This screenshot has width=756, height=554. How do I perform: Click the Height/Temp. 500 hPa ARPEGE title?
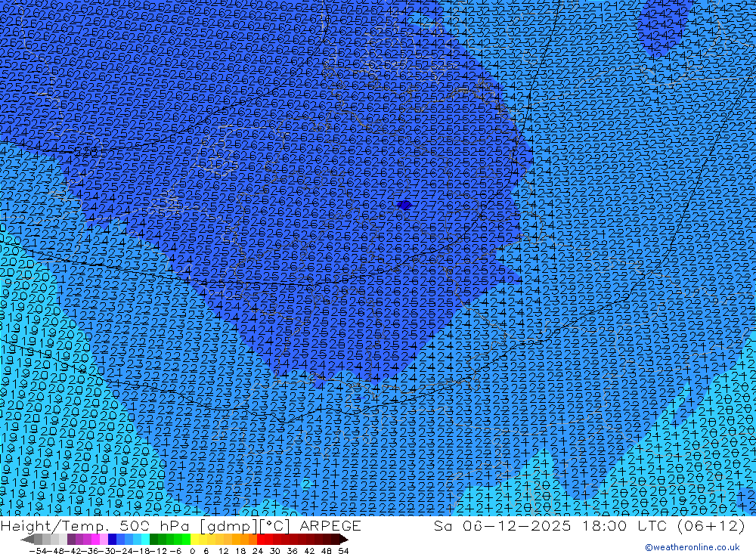(x=181, y=525)
